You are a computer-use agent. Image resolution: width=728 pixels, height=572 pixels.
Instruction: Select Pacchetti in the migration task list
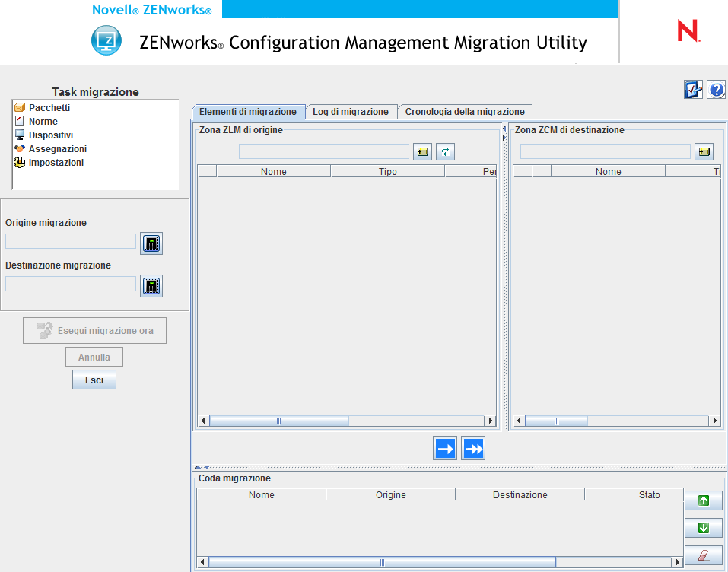click(x=49, y=108)
